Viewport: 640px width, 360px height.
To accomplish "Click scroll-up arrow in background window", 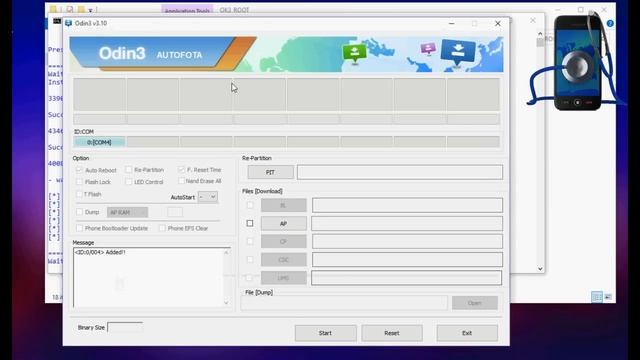I will [540, 34].
